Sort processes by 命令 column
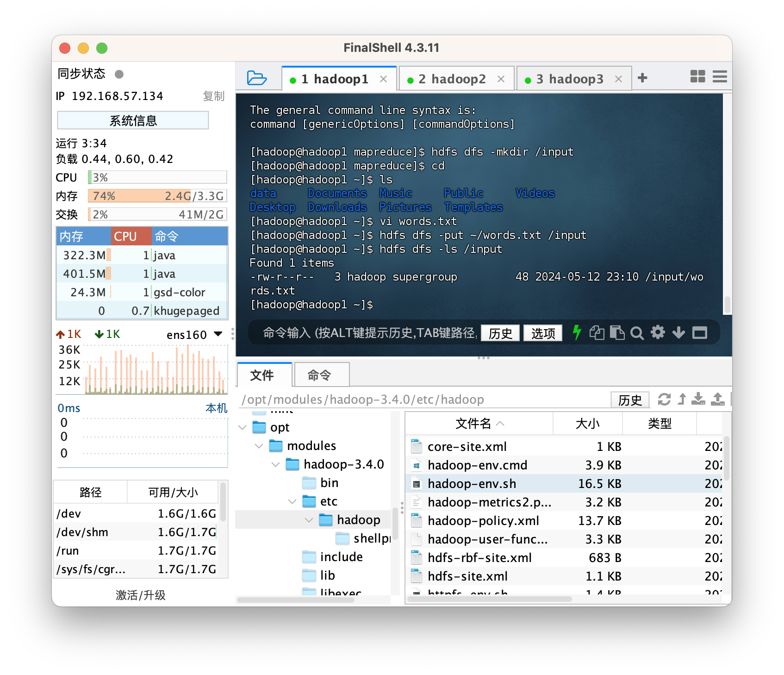This screenshot has height=675, width=784. coord(189,236)
